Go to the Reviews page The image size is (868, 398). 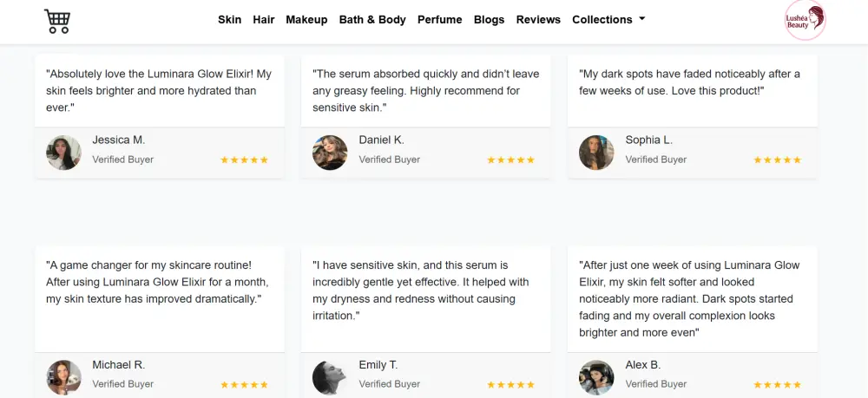point(538,19)
